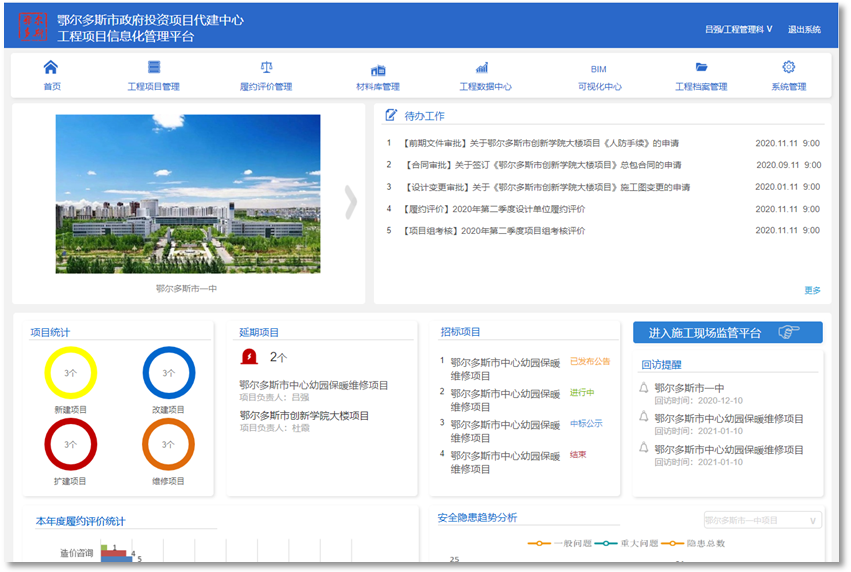Advance carousel with the right chevron arrow
The image size is (851, 572).
pos(350,202)
